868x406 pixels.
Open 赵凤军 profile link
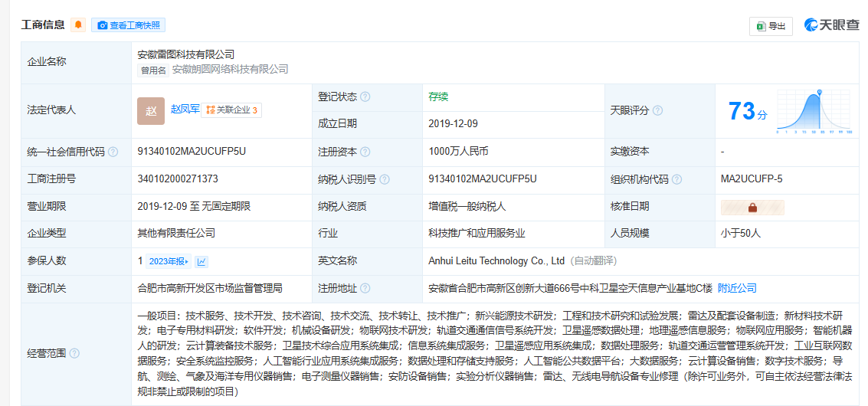184,110
